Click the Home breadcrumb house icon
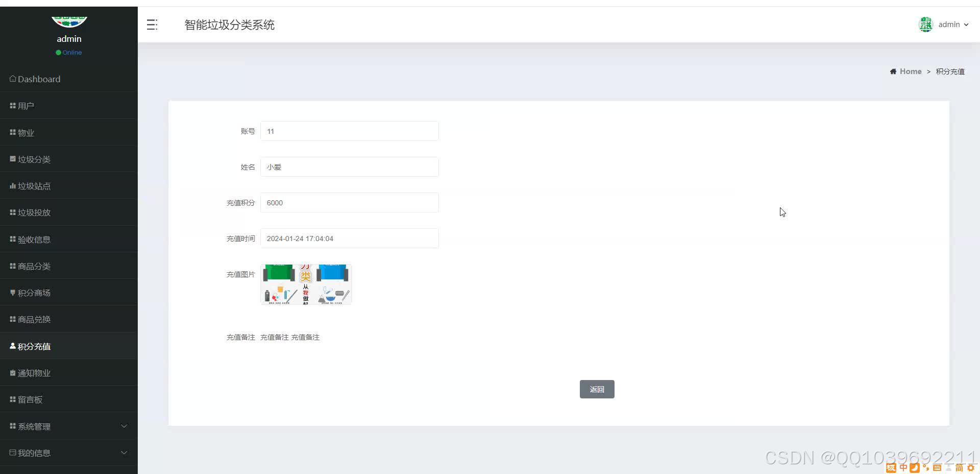Screen dimensions: 980x474 click(x=893, y=71)
